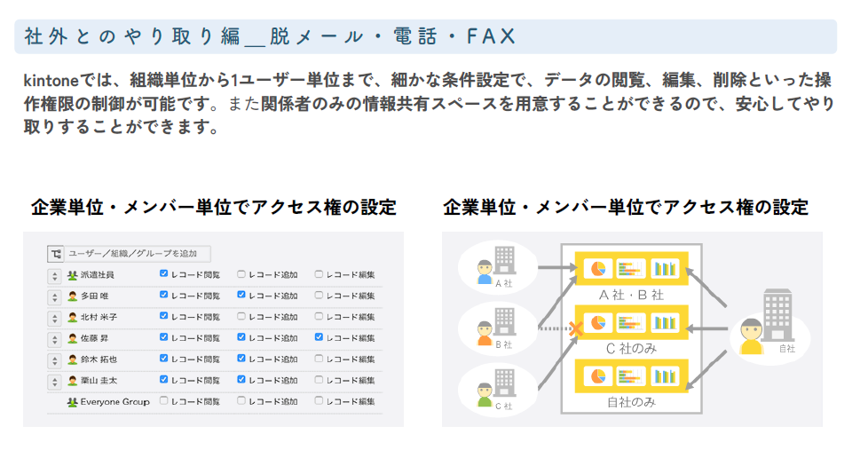Screen dimensions: 868x466
Task: Check レコード編集 for 北村 米子
Action: [x=319, y=316]
